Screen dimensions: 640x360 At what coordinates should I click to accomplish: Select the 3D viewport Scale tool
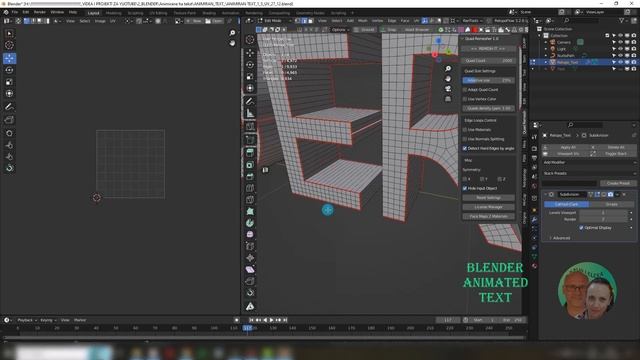pyautogui.click(x=250, y=76)
